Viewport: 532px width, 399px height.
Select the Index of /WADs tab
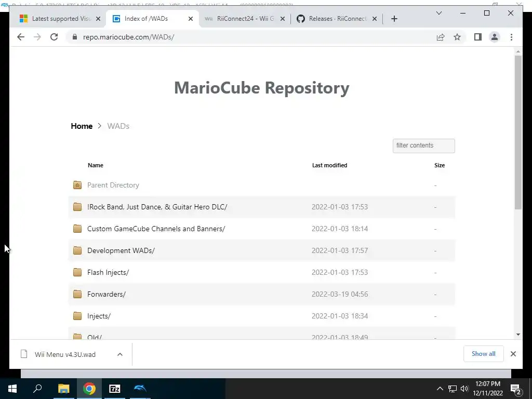146,19
